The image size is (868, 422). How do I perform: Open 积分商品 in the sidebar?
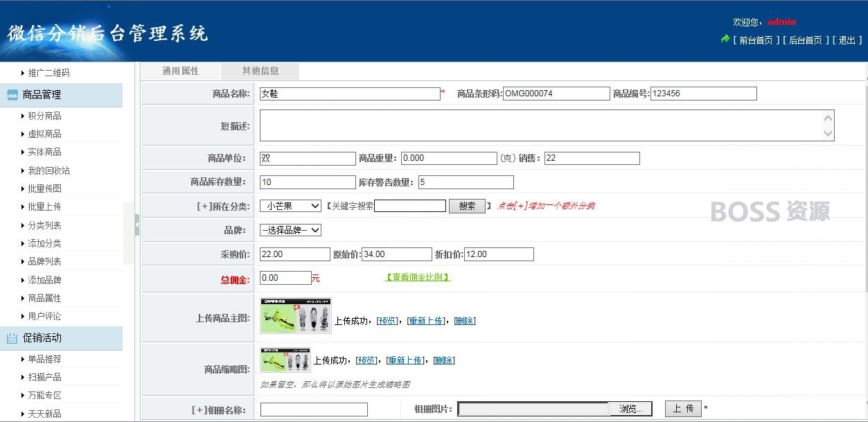tap(44, 116)
